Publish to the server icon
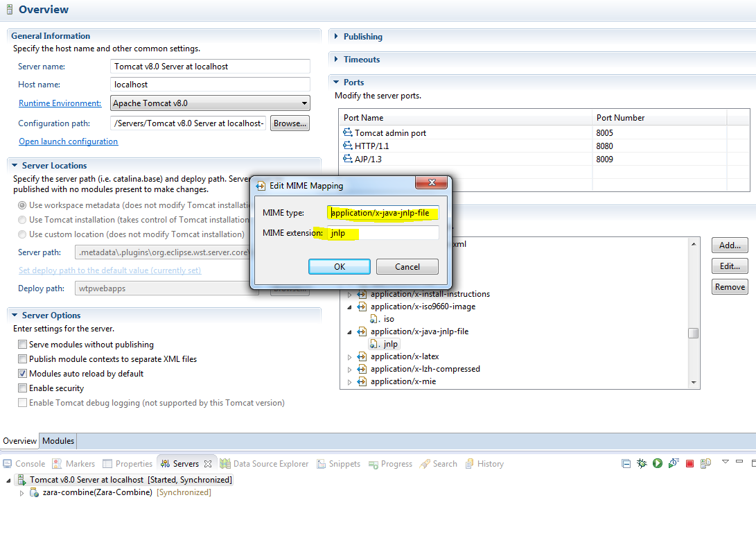 (705, 464)
